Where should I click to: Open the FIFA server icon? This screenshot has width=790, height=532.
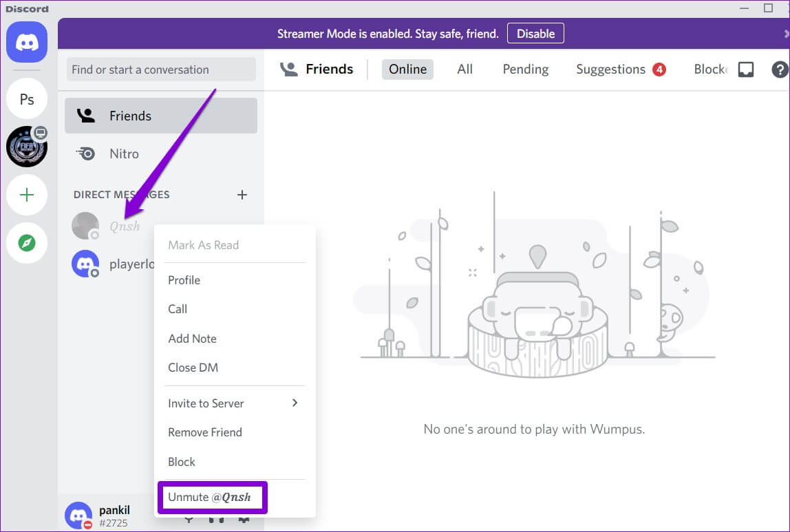[x=27, y=147]
